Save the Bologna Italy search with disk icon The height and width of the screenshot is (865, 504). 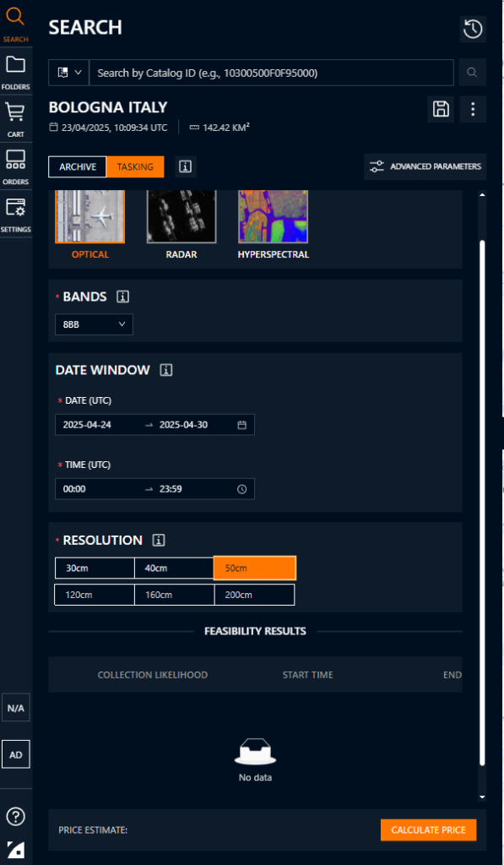point(441,109)
